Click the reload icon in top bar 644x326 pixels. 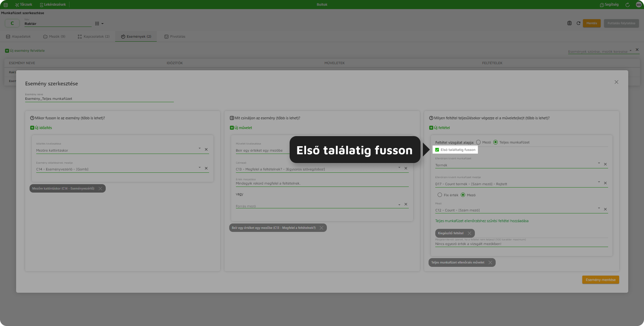click(628, 5)
